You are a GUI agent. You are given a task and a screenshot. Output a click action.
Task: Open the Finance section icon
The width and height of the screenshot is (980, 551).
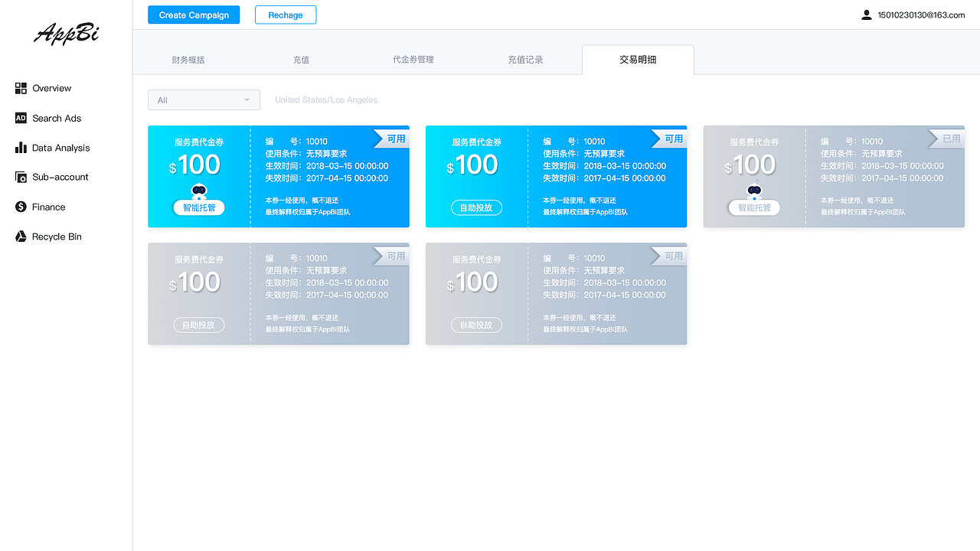(x=21, y=207)
